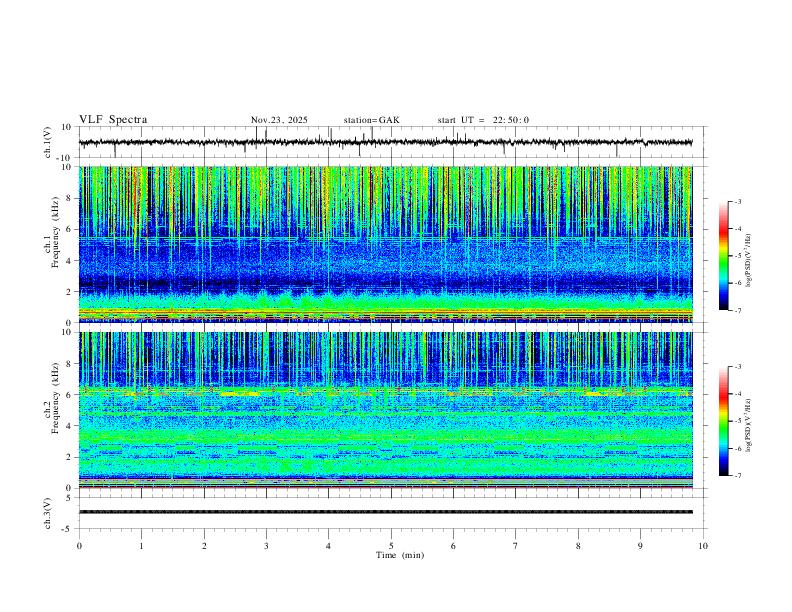Screen dimensions: 792x612
Task: Click the ch.1 spectrogram color scale bar
Action: (724, 256)
